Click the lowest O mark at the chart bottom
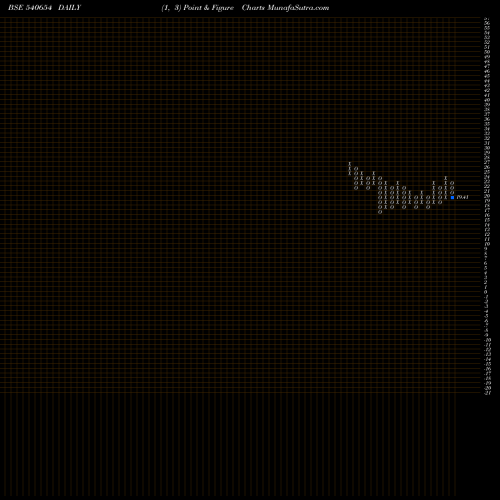Screen dimensions: 500x500 coord(380,212)
